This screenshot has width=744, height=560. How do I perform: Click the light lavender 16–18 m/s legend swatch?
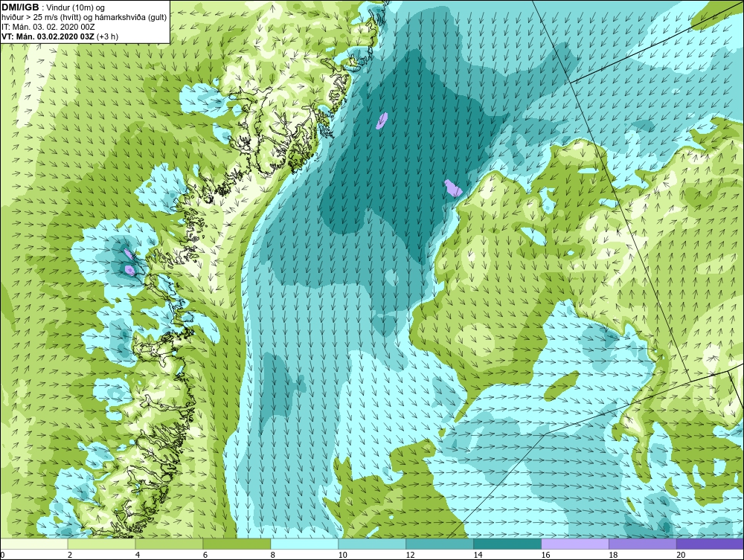coord(575,544)
